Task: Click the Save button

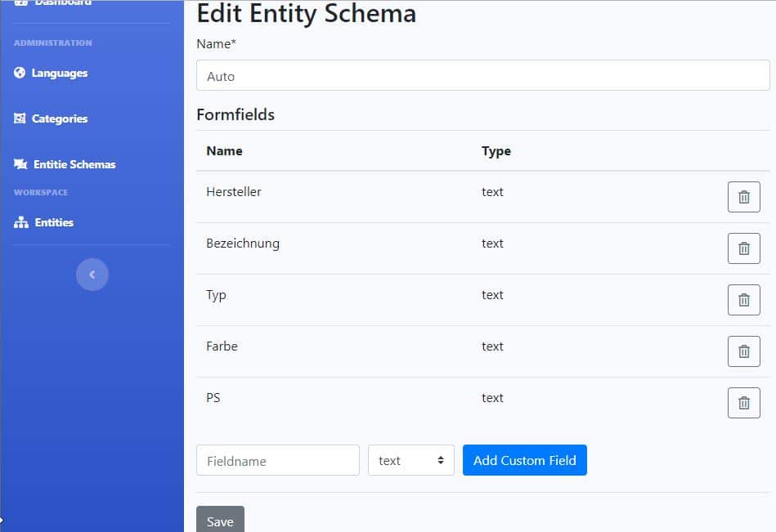Action: [x=220, y=519]
